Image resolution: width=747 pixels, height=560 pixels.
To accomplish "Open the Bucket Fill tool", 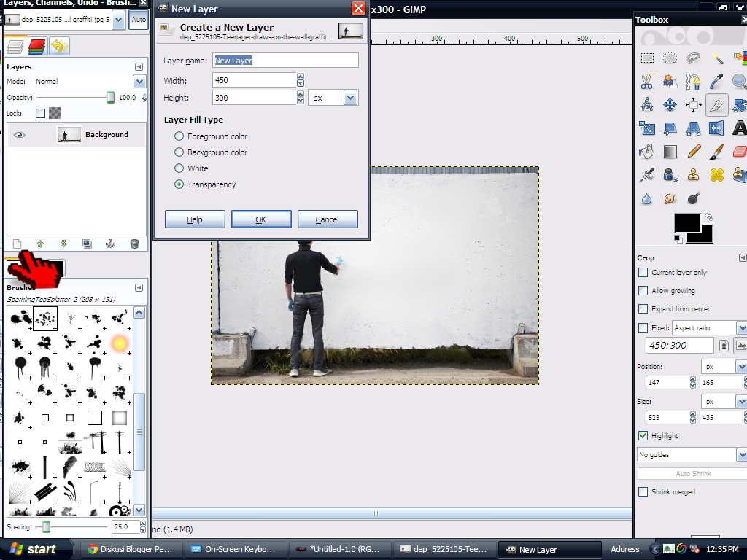I will [646, 151].
